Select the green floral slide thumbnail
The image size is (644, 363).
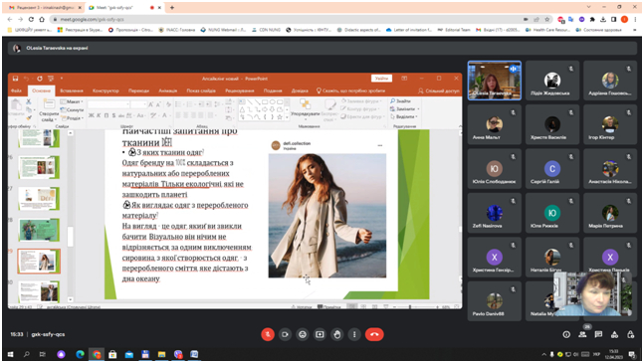(x=39, y=230)
